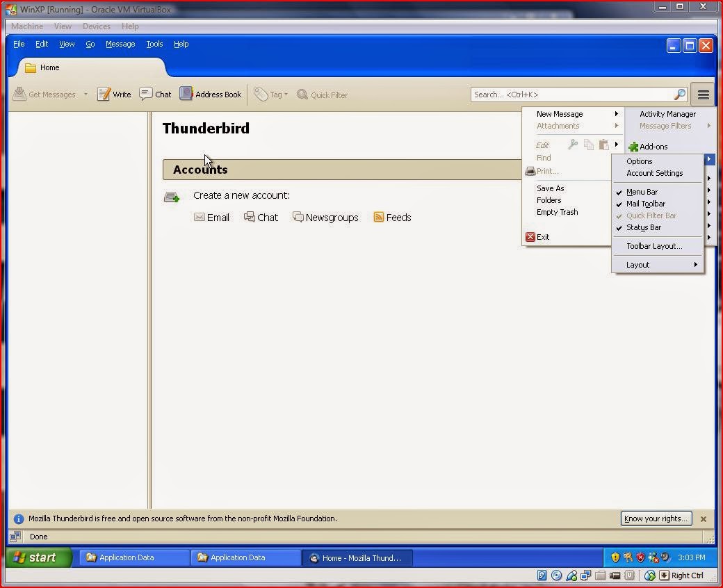The height and width of the screenshot is (588, 723).
Task: Expand the Layout submenu
Action: [x=657, y=265]
